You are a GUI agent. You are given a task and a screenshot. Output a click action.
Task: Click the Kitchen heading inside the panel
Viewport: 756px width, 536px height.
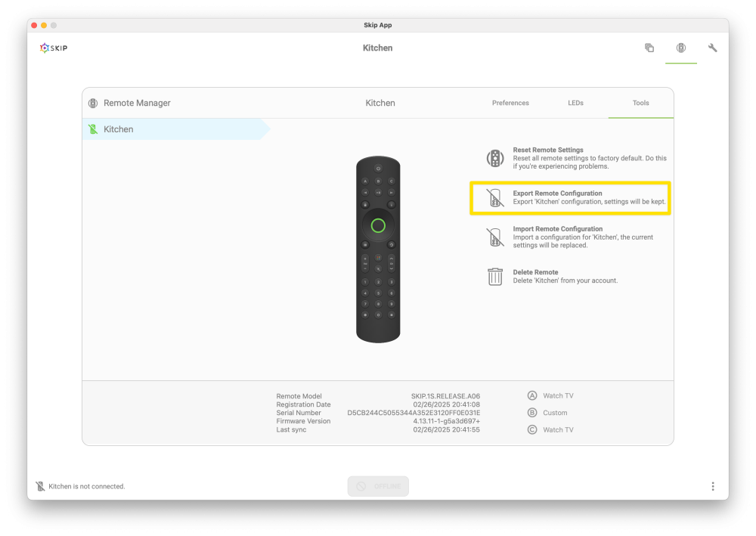(x=380, y=103)
